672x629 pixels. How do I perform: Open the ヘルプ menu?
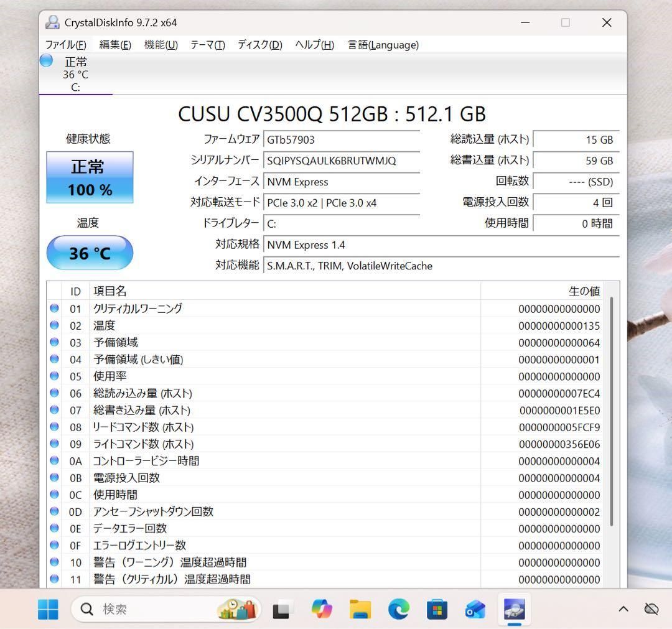pos(314,45)
